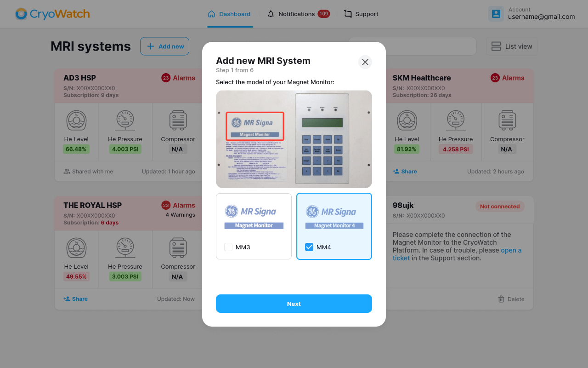Open the Dashboard tab
Screen dimensions: 588x368
[x=230, y=14]
